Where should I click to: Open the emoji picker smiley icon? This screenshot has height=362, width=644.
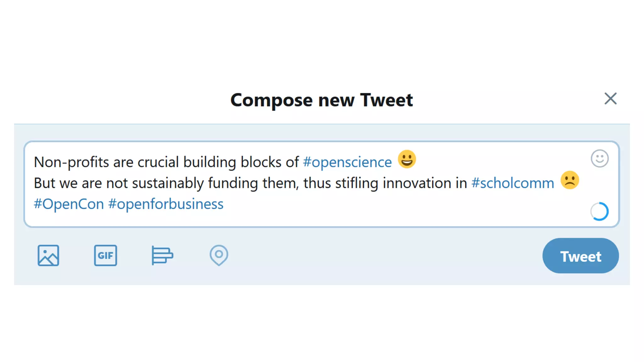pos(599,158)
